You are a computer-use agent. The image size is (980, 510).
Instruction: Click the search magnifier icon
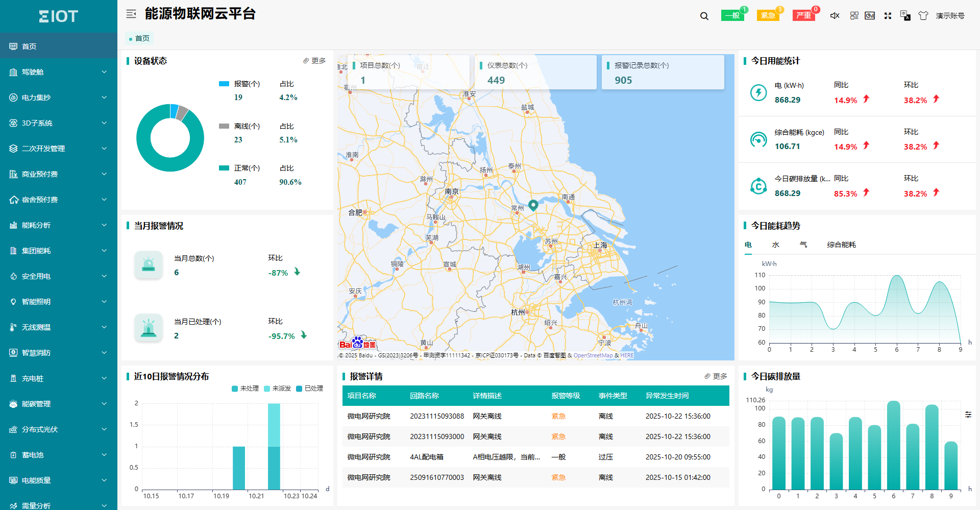pos(704,16)
